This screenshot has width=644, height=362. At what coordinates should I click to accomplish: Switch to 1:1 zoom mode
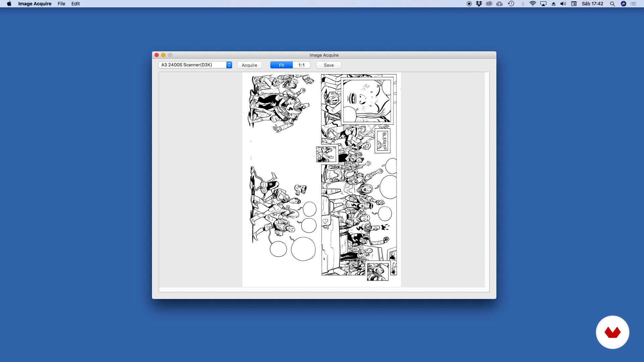302,65
